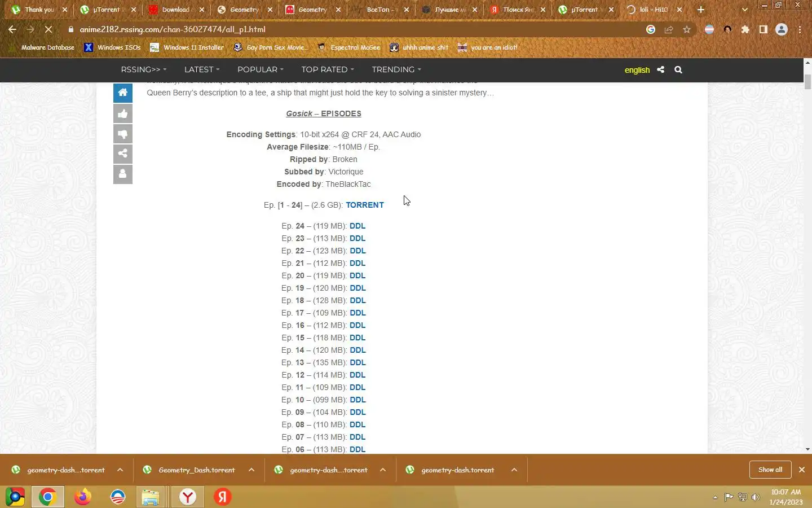
Task: Click the user profile icon in left sidebar
Action: pos(123,174)
